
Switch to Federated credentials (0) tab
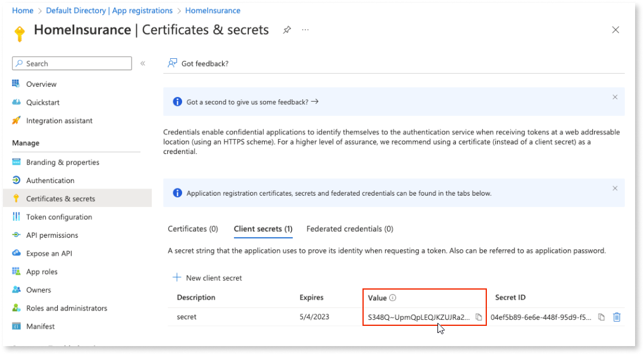point(349,229)
